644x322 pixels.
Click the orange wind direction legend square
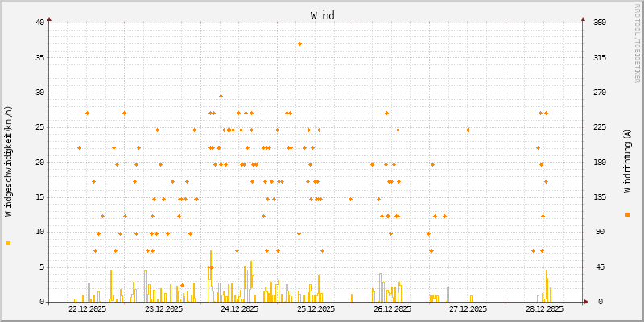pos(627,214)
